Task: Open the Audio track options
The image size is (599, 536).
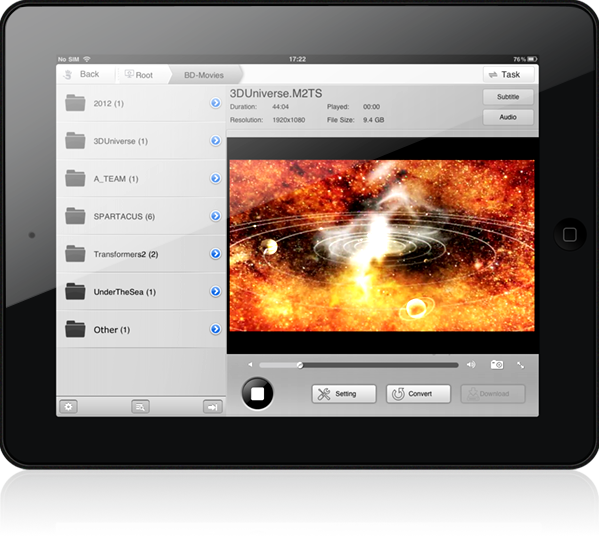Action: 508,117
